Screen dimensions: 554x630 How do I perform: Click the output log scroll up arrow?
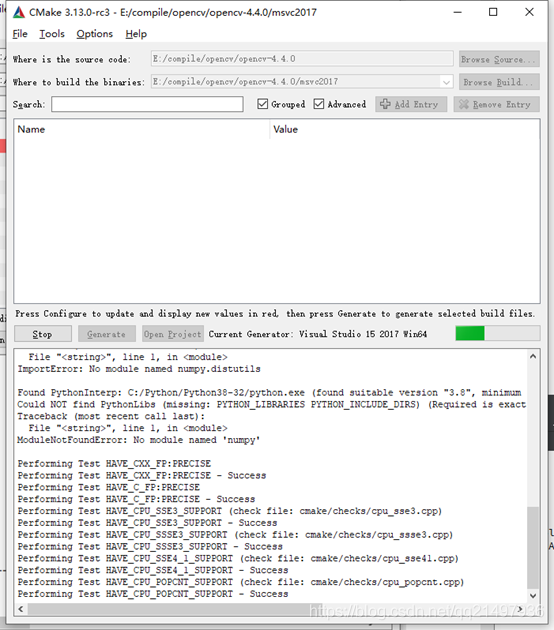pyautogui.click(x=533, y=356)
